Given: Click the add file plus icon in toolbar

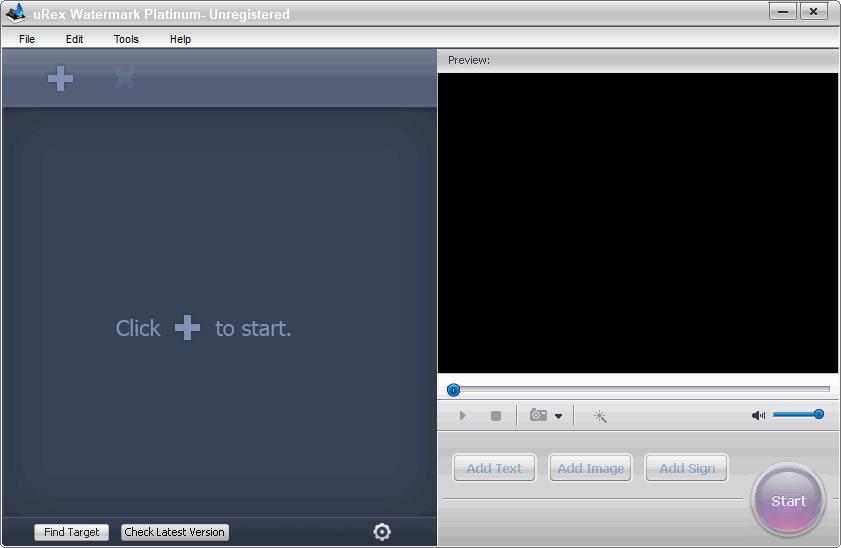Looking at the screenshot, I should pos(61,78).
